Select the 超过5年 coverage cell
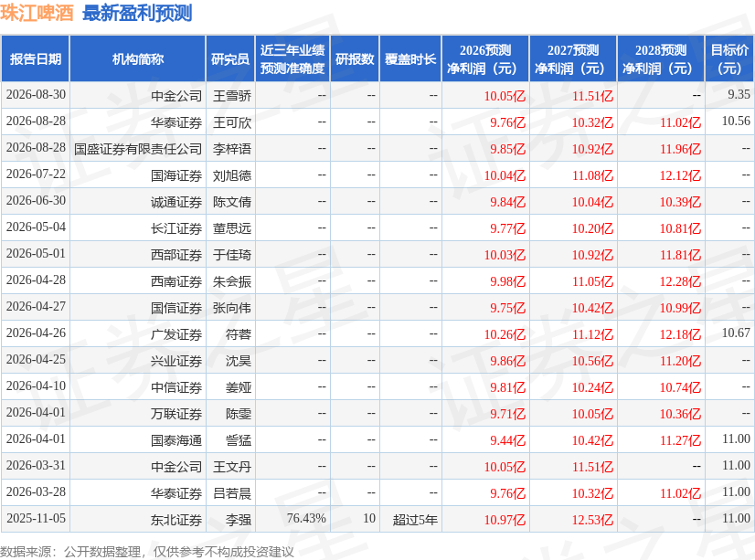Image resolution: width=755 pixels, height=560 pixels. pos(415,520)
